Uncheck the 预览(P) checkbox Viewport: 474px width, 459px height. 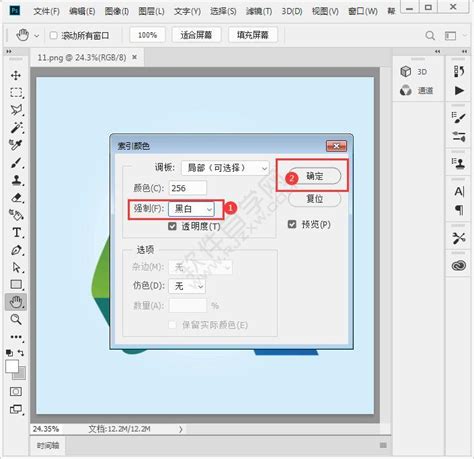[292, 224]
